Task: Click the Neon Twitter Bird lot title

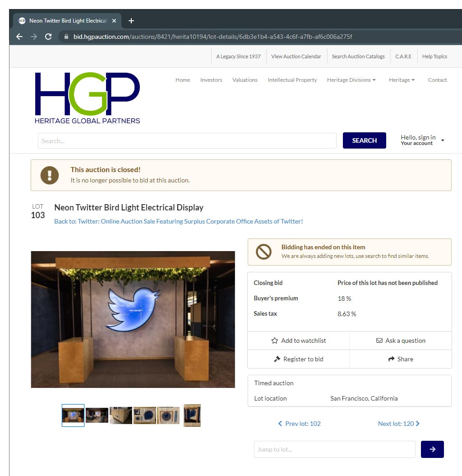Action: (129, 207)
